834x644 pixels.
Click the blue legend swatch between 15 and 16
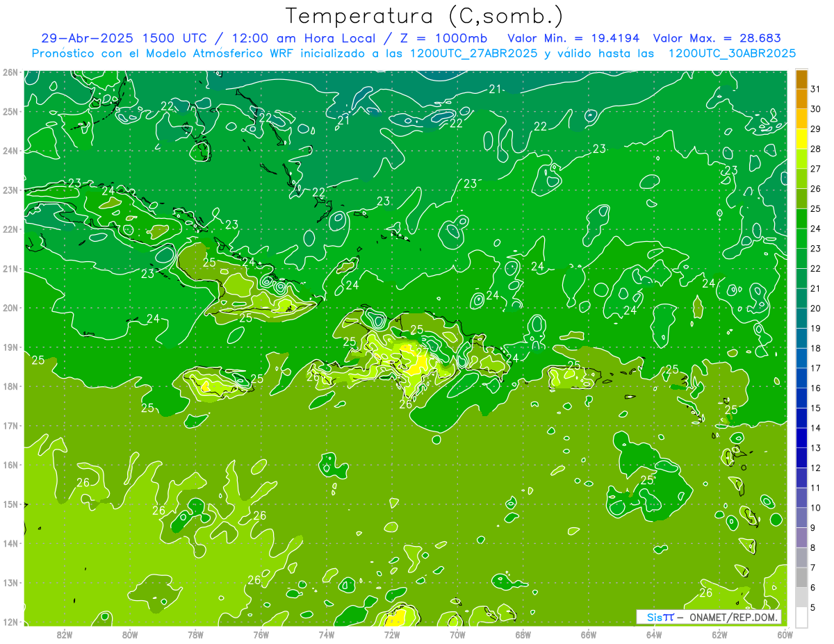tap(801, 398)
